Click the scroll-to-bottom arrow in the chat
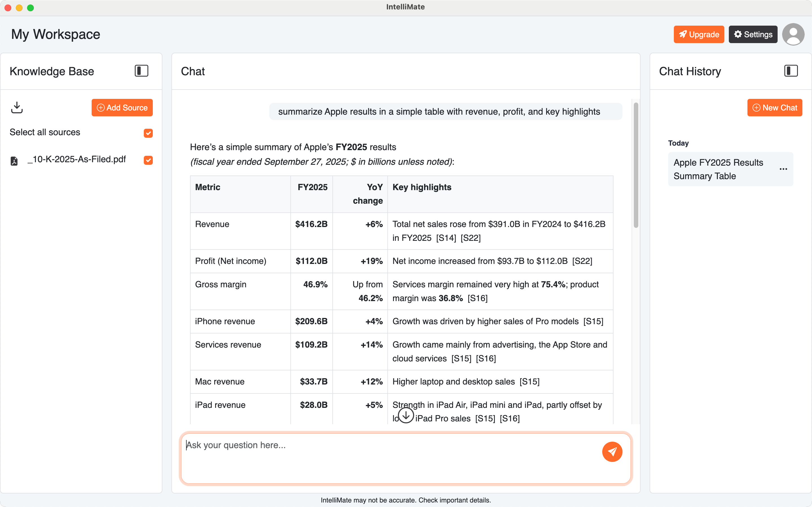This screenshot has height=507, width=812. pos(406,415)
